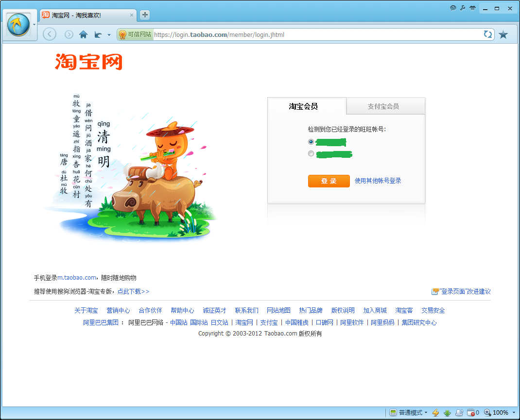Bookmark the page with star icon
This screenshot has height=420, width=520.
pyautogui.click(x=503, y=34)
